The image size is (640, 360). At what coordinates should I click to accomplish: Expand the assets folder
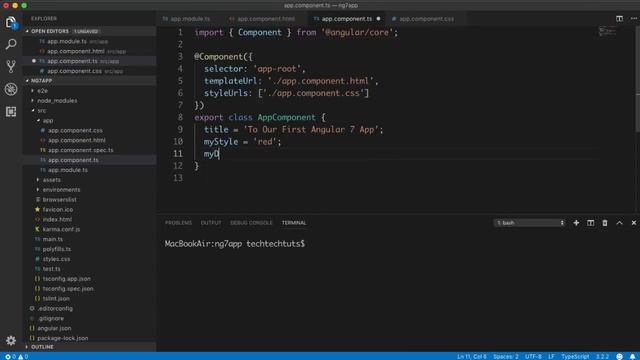(51, 180)
